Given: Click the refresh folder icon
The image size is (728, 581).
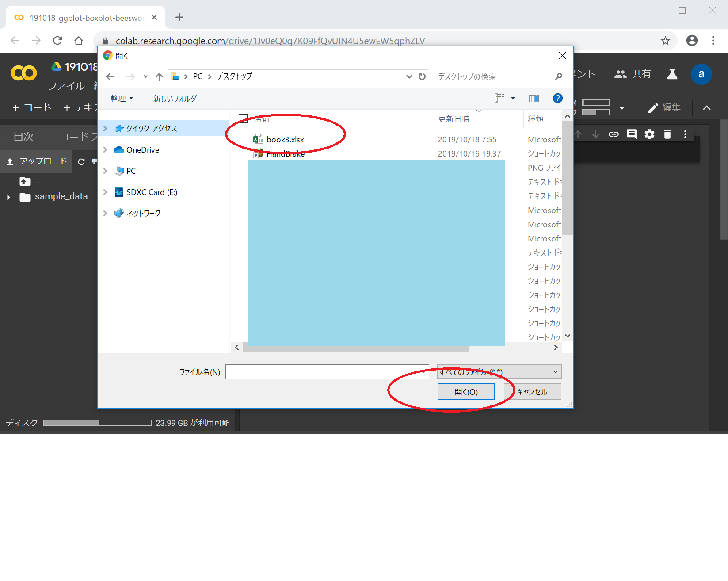Looking at the screenshot, I should tap(422, 76).
